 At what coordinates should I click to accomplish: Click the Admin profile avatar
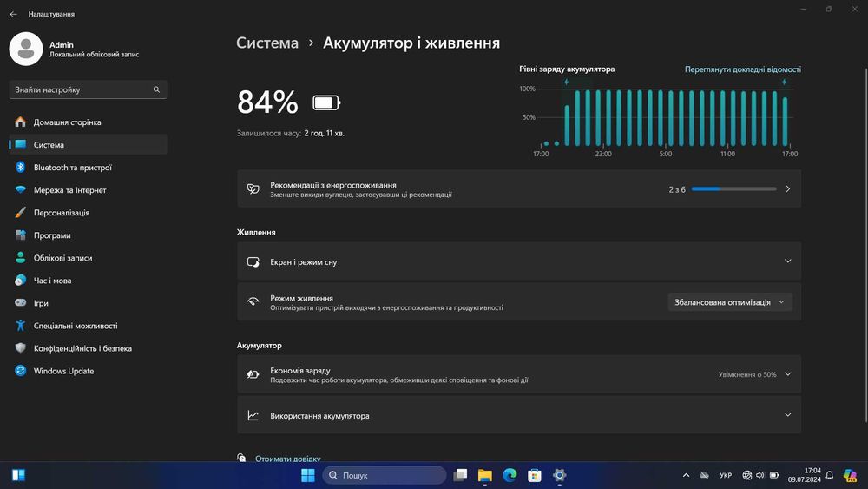[26, 50]
